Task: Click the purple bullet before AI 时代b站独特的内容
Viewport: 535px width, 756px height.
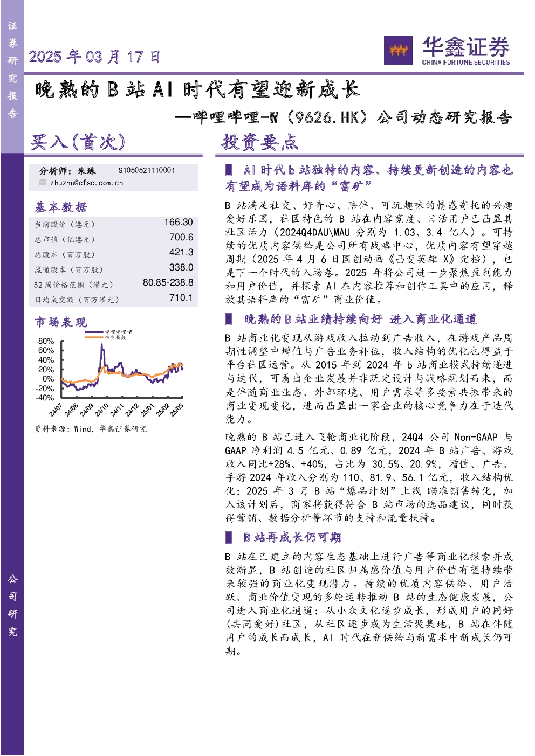Action: (x=229, y=170)
